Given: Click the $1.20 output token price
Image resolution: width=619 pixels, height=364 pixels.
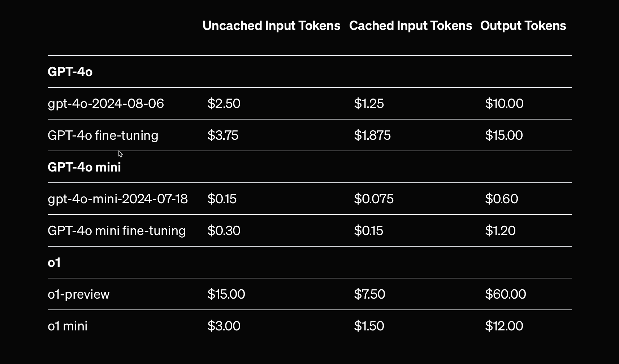Looking at the screenshot, I should coord(500,231).
